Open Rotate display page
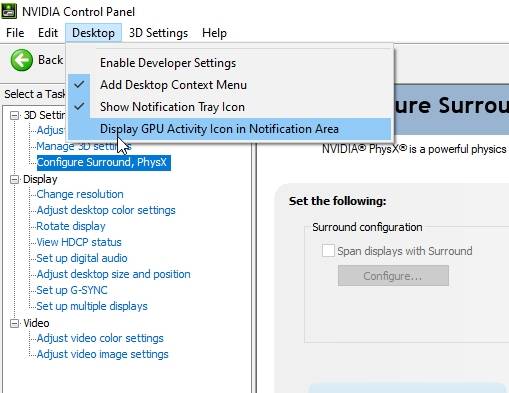The height and width of the screenshot is (393, 509). point(71,226)
